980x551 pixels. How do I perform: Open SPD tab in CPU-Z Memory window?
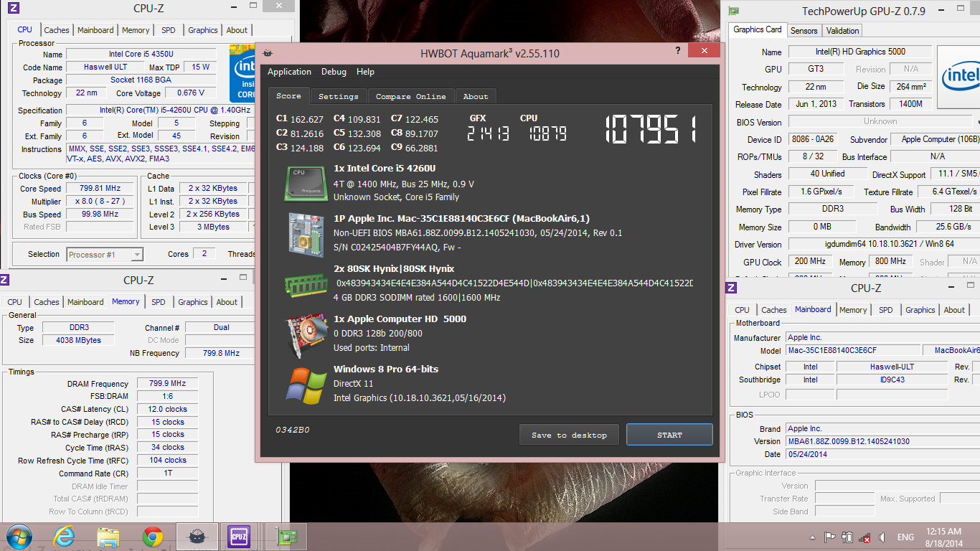pos(159,302)
